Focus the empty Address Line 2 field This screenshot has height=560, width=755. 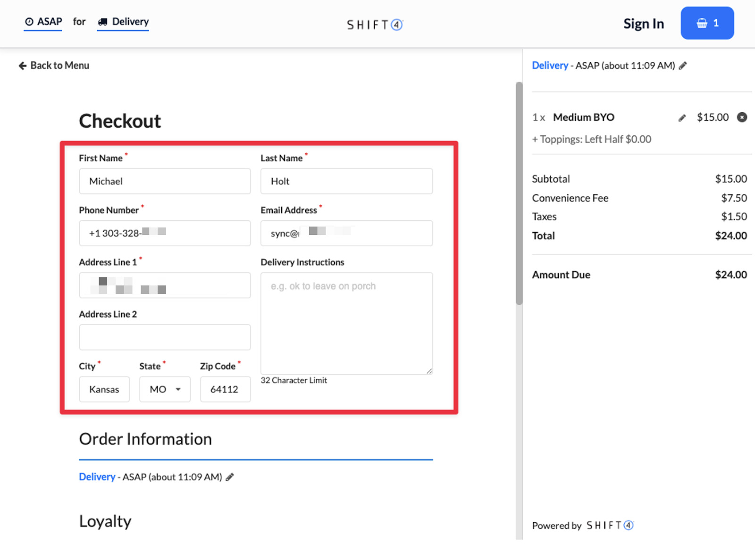pos(165,337)
